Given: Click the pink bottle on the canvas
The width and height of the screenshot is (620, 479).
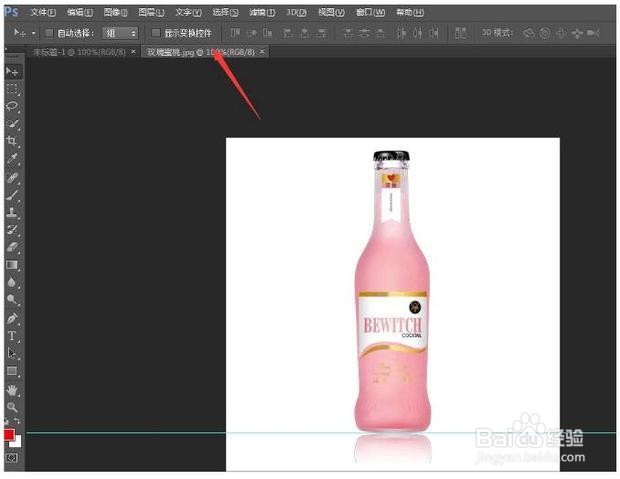Looking at the screenshot, I should click(x=392, y=291).
